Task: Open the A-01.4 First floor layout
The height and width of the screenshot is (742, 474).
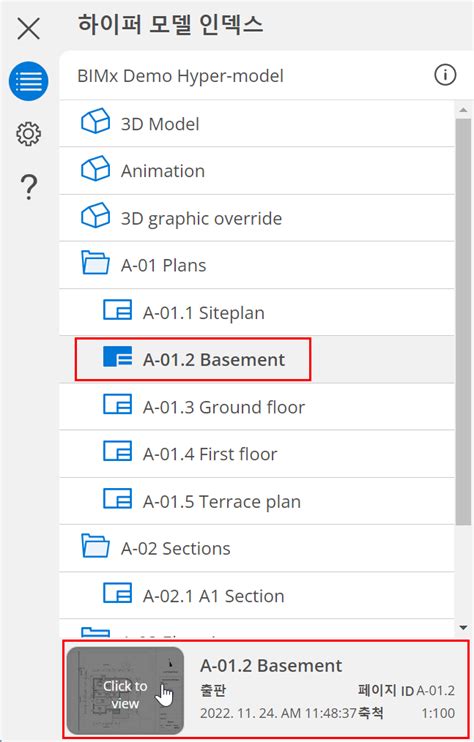Action: (x=256, y=454)
